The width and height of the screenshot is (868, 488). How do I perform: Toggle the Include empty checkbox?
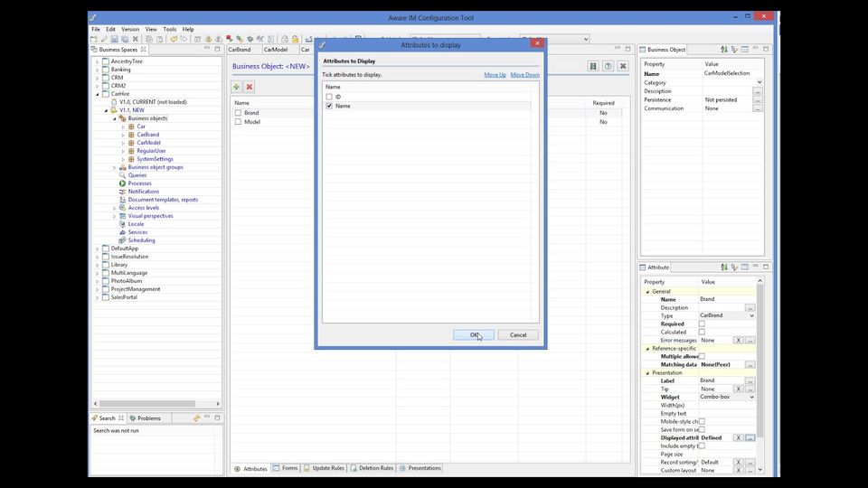pos(702,446)
